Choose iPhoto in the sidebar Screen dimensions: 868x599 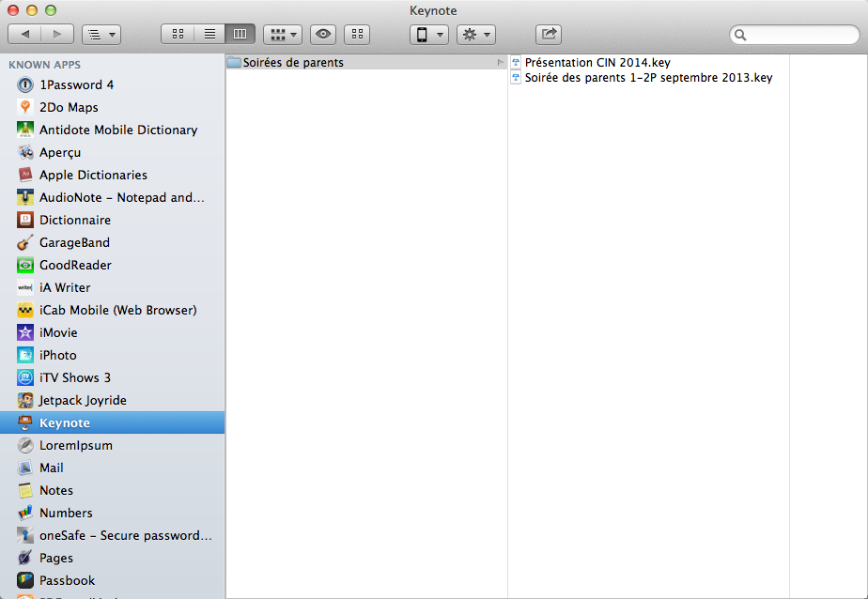click(113, 356)
